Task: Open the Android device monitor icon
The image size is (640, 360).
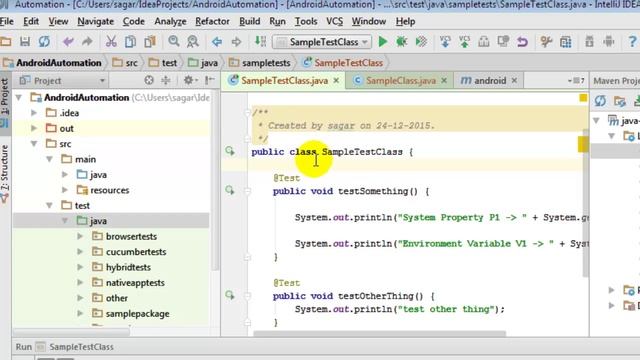Action: (x=609, y=42)
